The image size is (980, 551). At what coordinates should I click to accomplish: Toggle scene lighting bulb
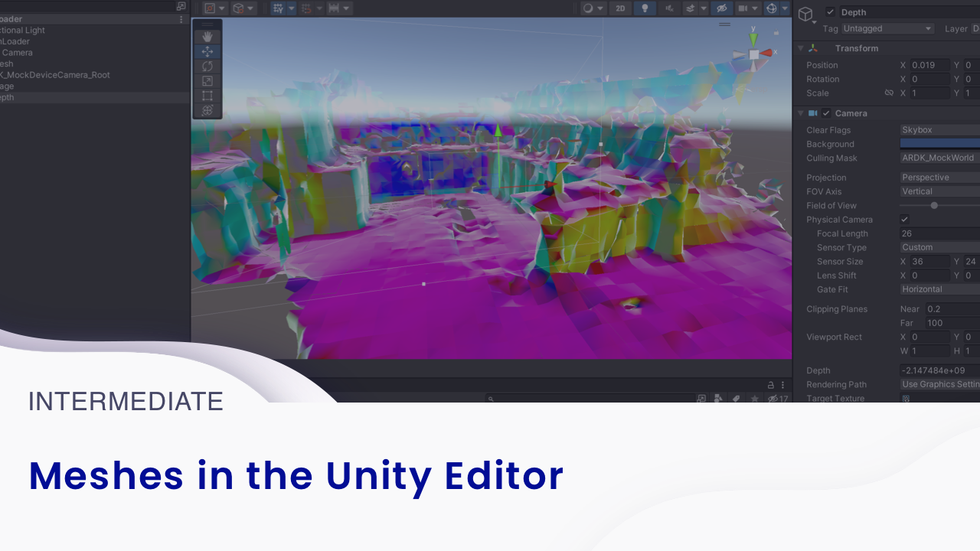click(645, 8)
